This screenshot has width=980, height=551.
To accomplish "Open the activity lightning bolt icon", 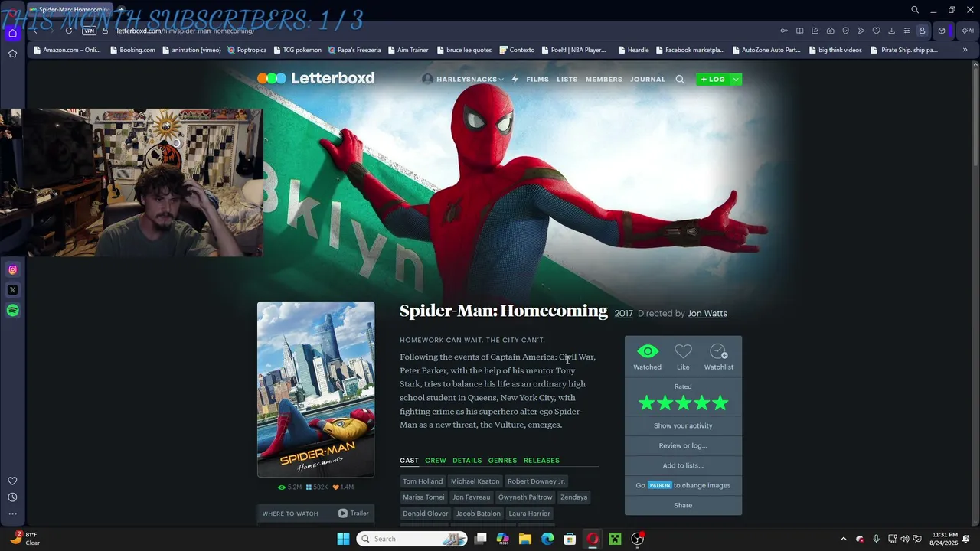I will point(514,79).
